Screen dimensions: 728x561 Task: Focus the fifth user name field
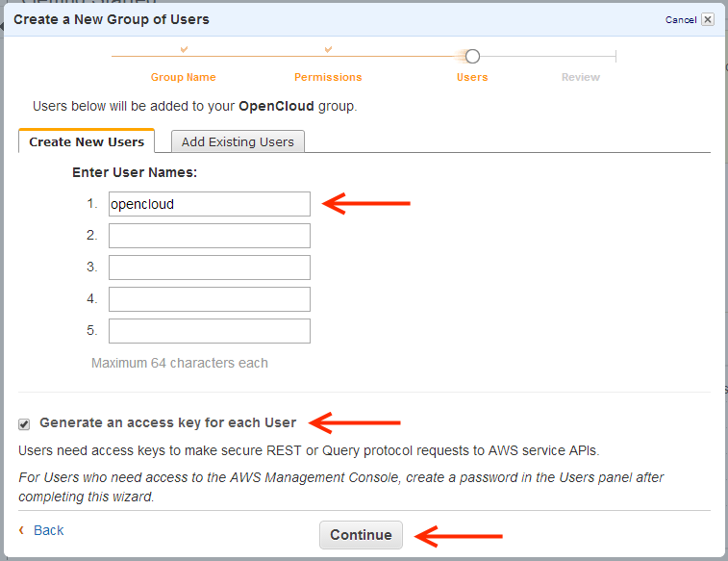tap(209, 331)
